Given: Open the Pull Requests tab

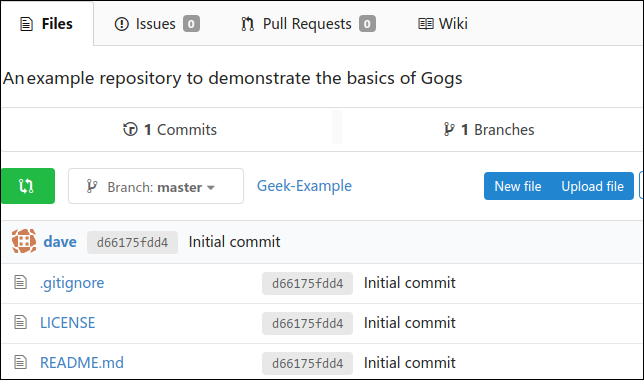Looking at the screenshot, I should [308, 24].
